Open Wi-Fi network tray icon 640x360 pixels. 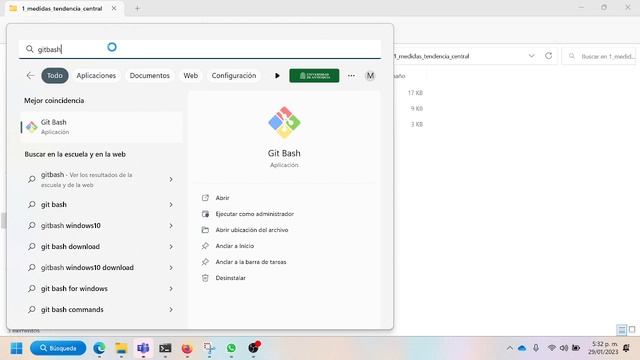pyautogui.click(x=552, y=348)
